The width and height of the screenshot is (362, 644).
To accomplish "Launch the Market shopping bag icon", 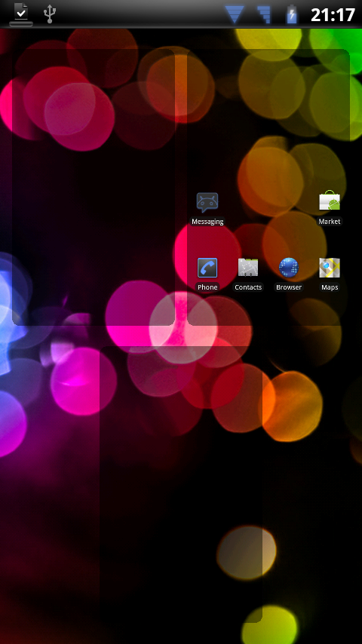I will tap(330, 201).
